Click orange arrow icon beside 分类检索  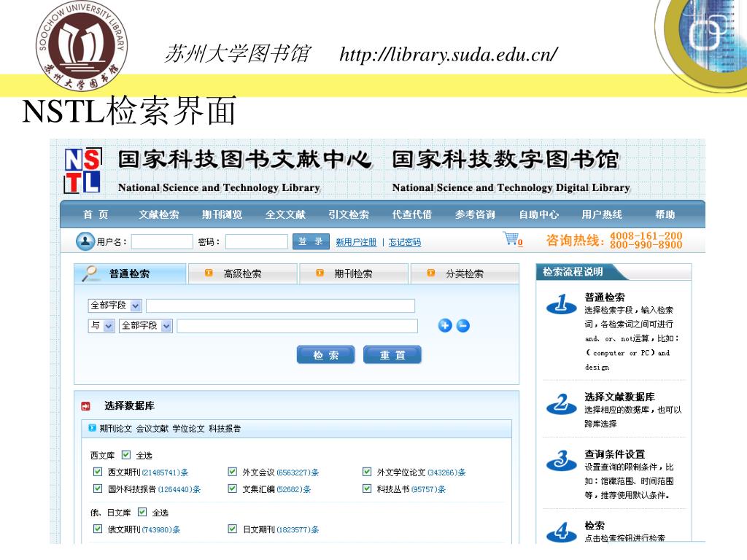coord(431,273)
